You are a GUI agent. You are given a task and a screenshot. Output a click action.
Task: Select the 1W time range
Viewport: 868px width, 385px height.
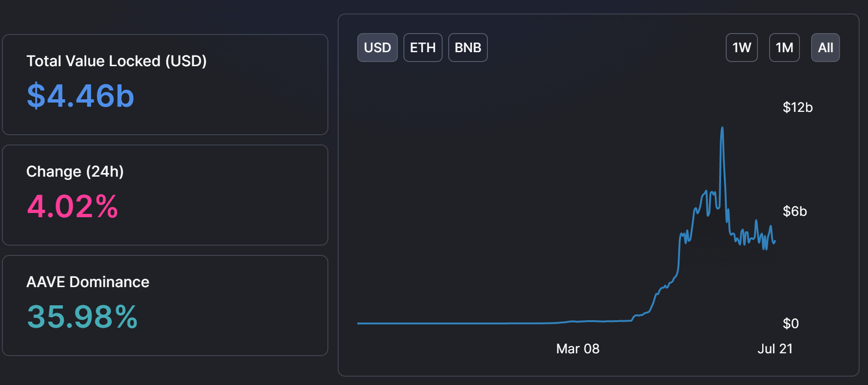742,48
